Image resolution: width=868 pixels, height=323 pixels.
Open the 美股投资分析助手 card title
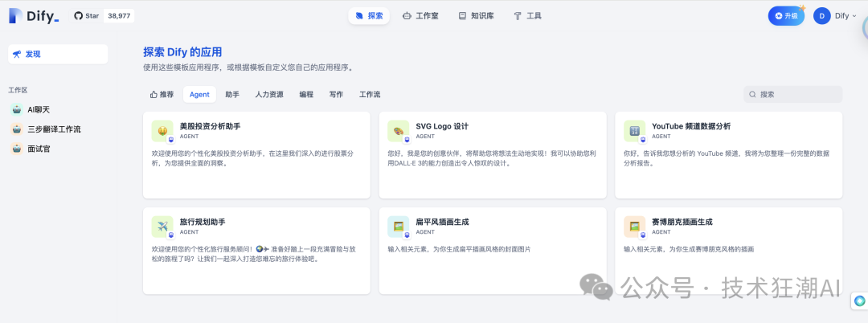[x=210, y=126]
